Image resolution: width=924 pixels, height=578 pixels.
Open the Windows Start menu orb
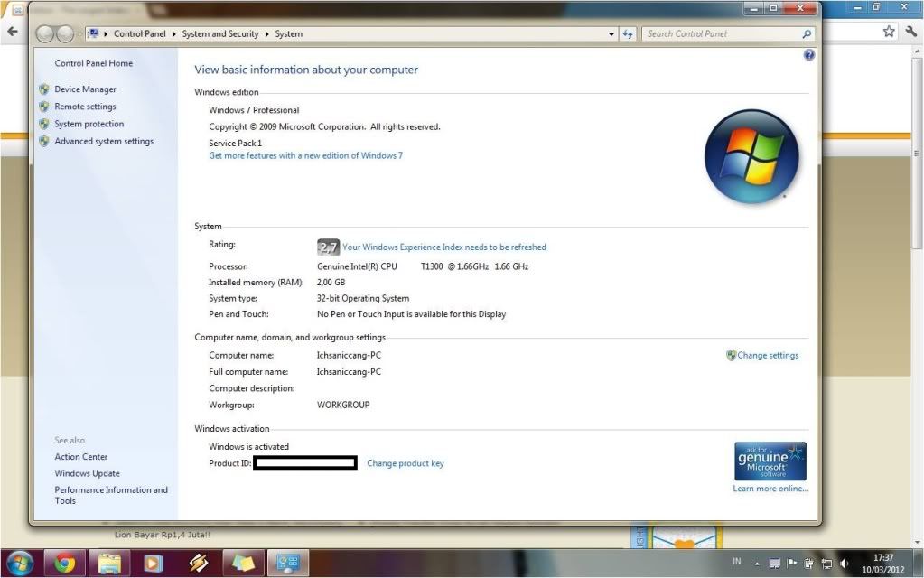coord(20,564)
